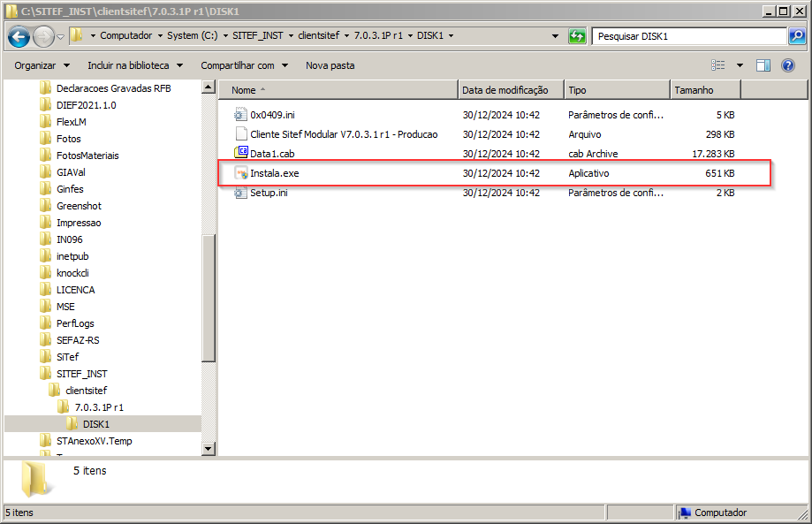The height and width of the screenshot is (524, 812).
Task: Select the 7.0.3.1P r1 tree folder
Action: (x=99, y=407)
